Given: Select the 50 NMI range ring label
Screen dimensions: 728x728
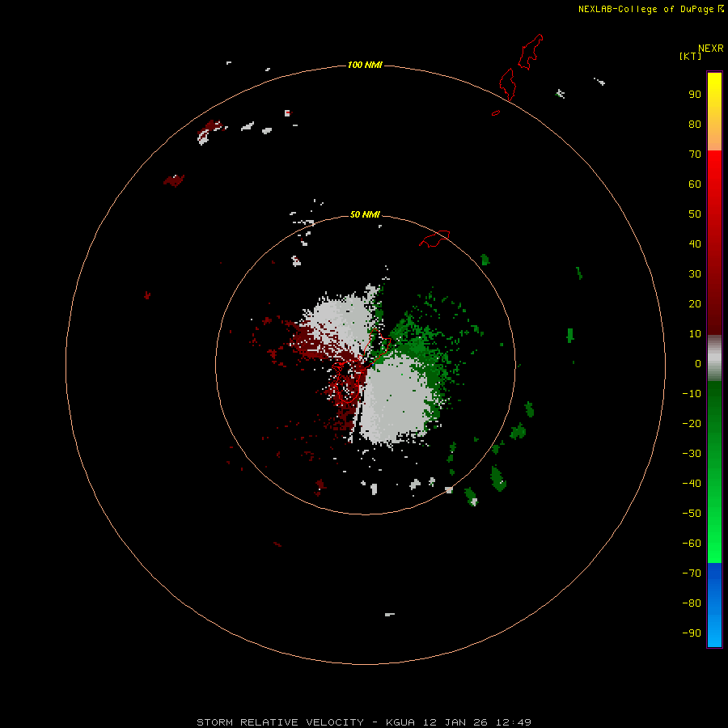Looking at the screenshot, I should (x=365, y=214).
